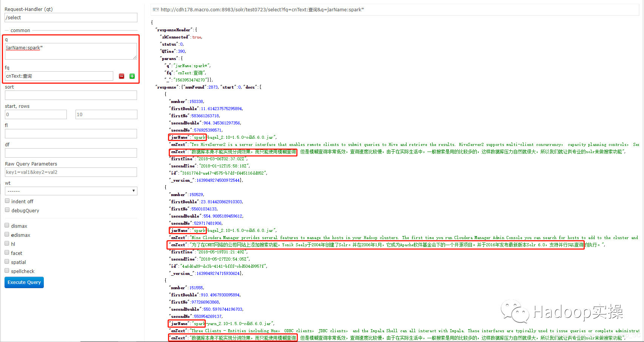Click the df default field input
644x342 pixels.
(x=71, y=153)
